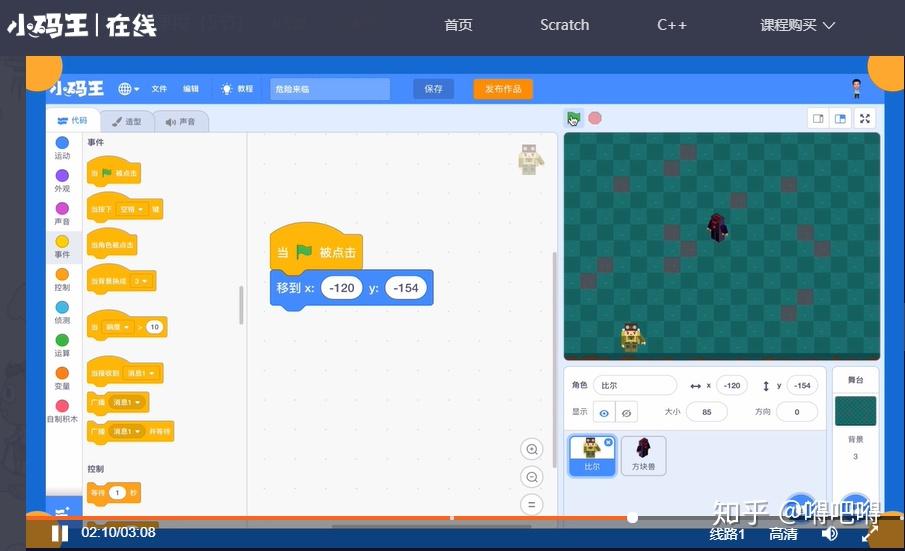Click the 大小 size field showing 85
905x551 pixels.
pyautogui.click(x=706, y=412)
